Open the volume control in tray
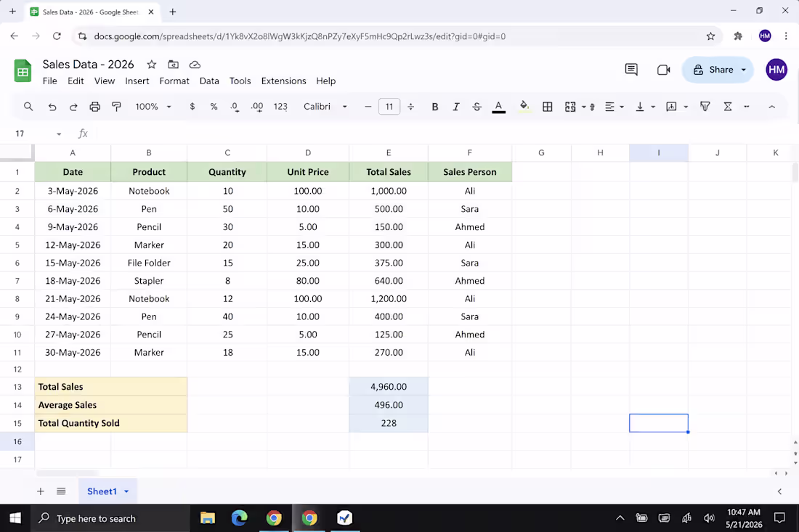This screenshot has width=799, height=532. [x=709, y=518]
